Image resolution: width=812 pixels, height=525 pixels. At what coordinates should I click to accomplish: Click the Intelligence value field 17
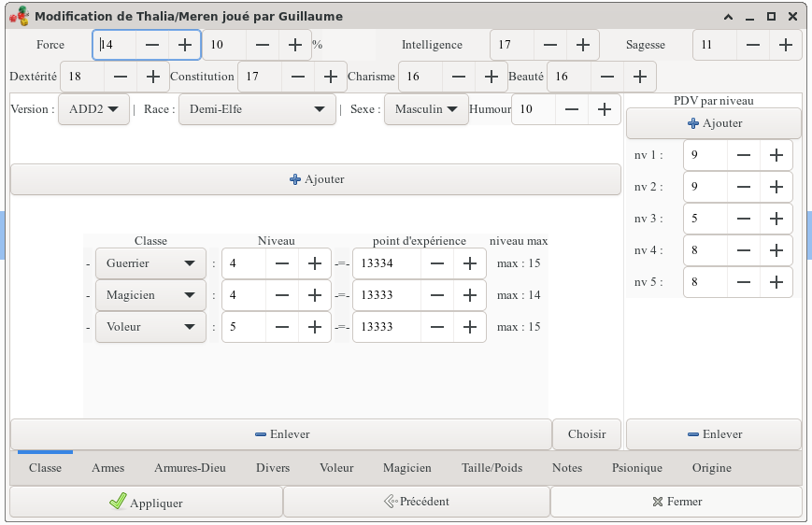point(512,45)
